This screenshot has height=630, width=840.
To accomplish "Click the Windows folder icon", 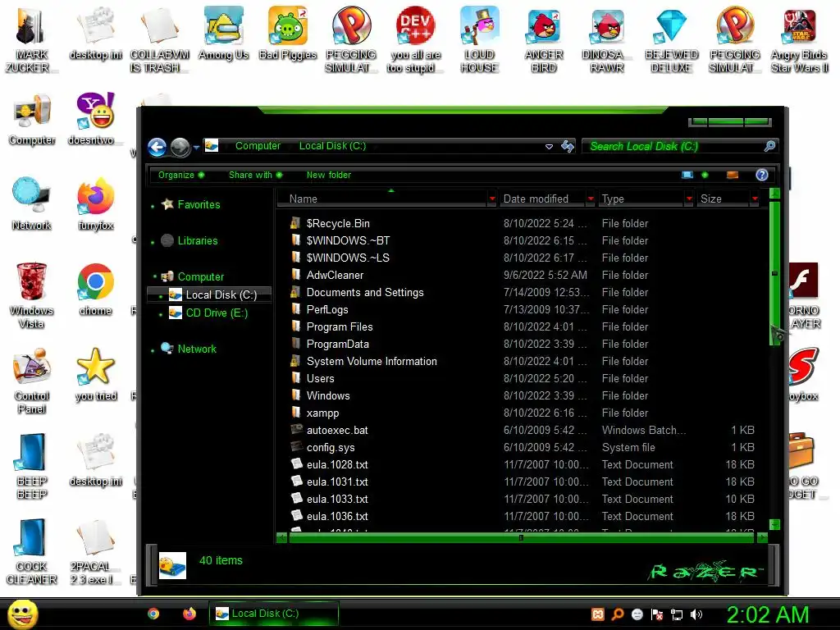I will point(295,395).
